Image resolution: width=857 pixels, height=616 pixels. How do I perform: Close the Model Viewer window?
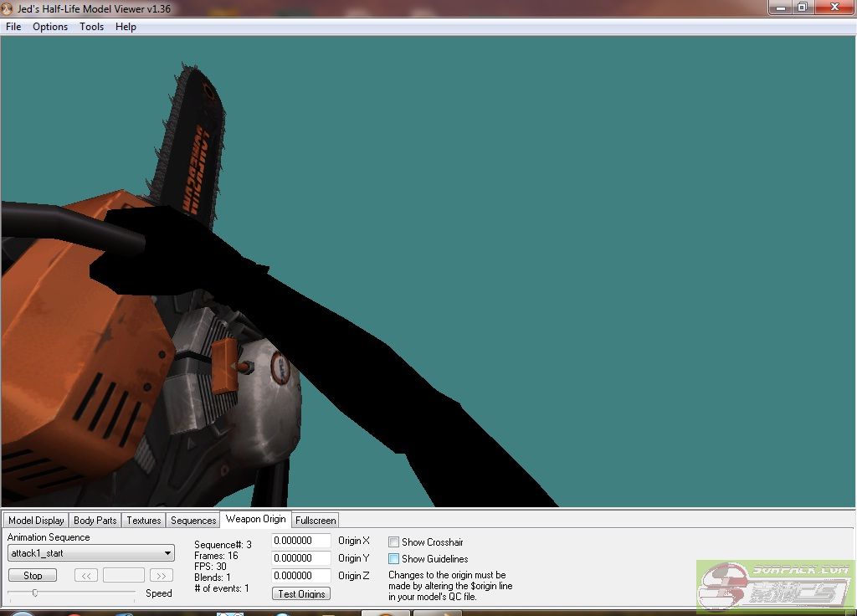(x=834, y=8)
